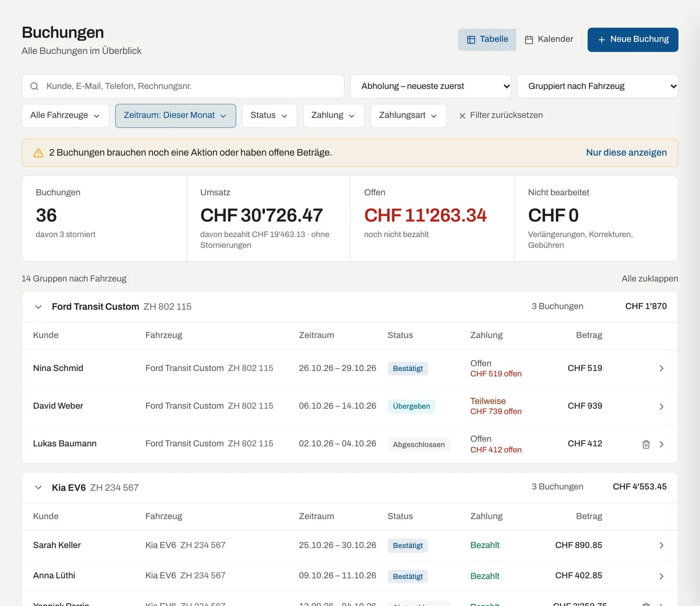Click the Kia EV6 group total CHF 4'553.45

click(x=640, y=487)
